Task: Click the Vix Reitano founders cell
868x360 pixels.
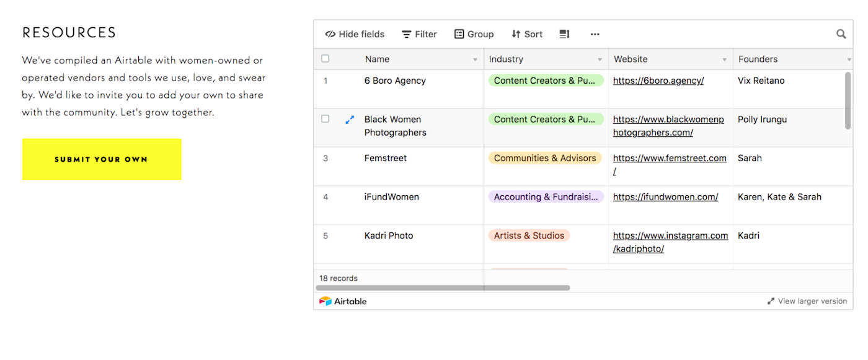Action: 793,89
